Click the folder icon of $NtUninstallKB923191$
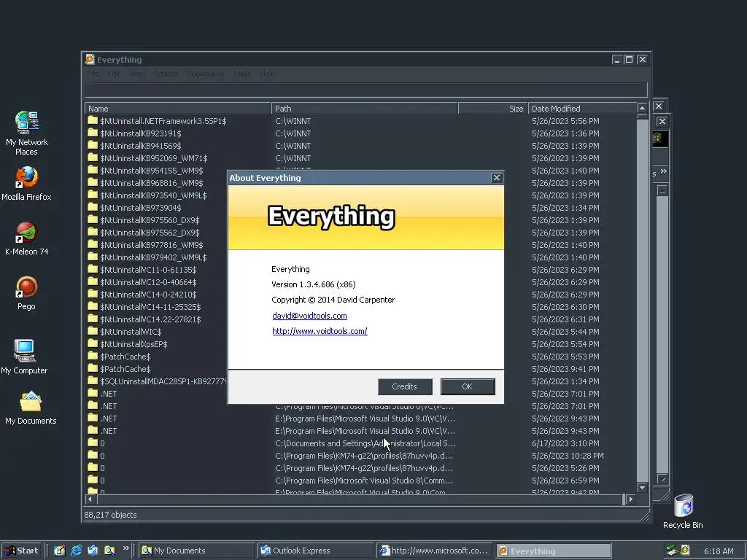747x560 pixels. point(93,133)
